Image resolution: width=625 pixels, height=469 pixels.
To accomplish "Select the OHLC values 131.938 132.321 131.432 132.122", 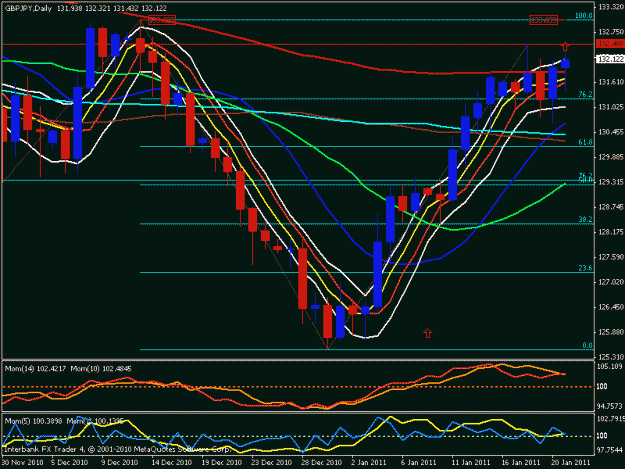I will tap(112, 8).
